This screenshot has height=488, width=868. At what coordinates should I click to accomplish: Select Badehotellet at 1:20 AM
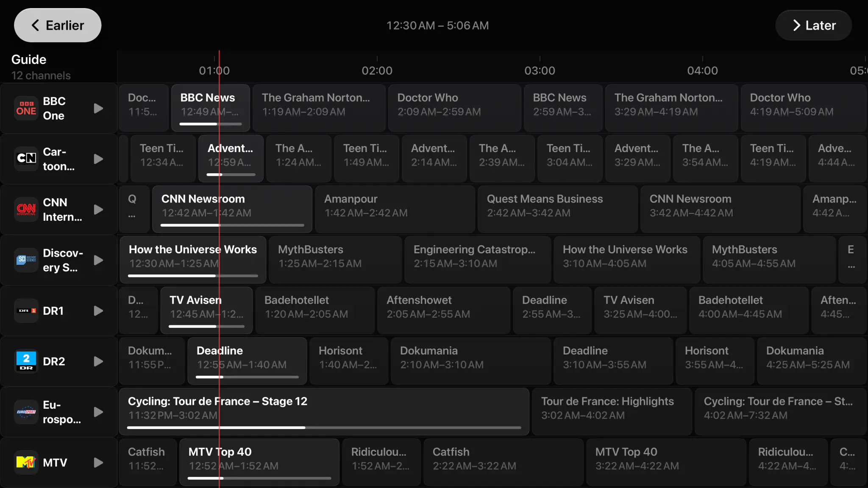tap(315, 311)
